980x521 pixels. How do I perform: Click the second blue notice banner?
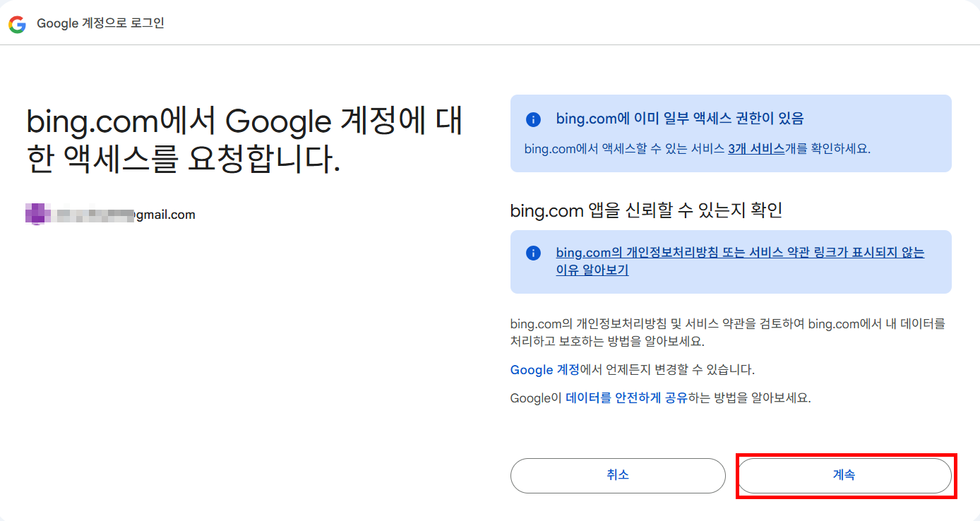tap(731, 261)
